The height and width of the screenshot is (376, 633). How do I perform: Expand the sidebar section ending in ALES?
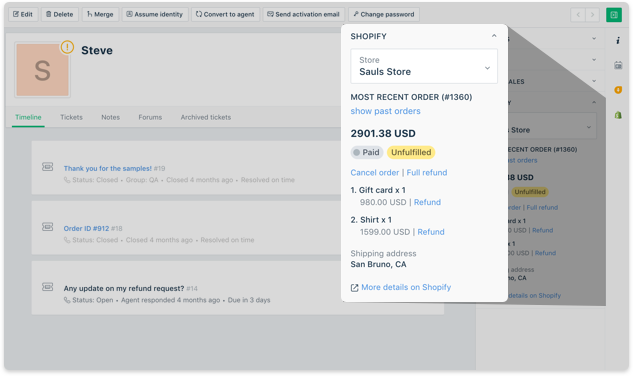coord(594,81)
